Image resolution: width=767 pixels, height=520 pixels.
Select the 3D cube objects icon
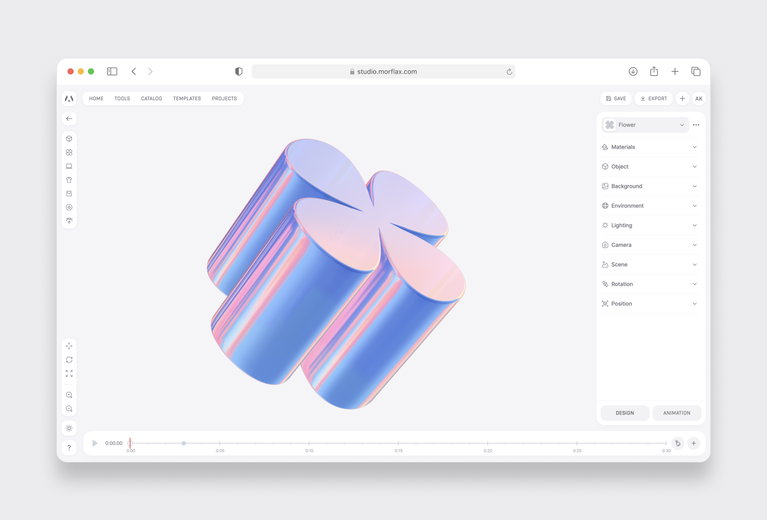(69, 138)
